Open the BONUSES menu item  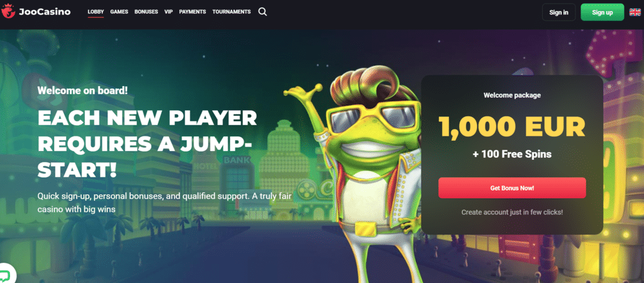[146, 12]
